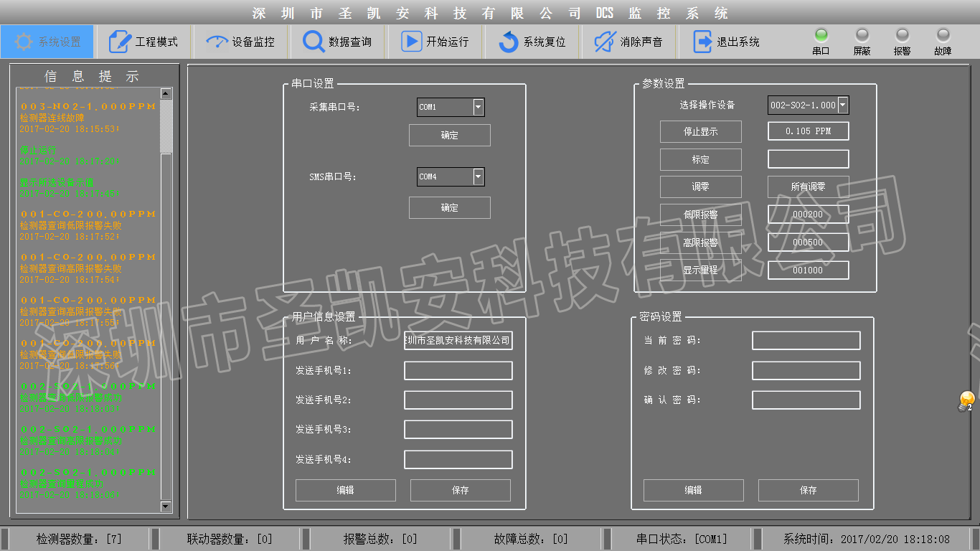Screen dimensions: 980x551
Task: Click the green 串口 indicator light
Action: [821, 34]
